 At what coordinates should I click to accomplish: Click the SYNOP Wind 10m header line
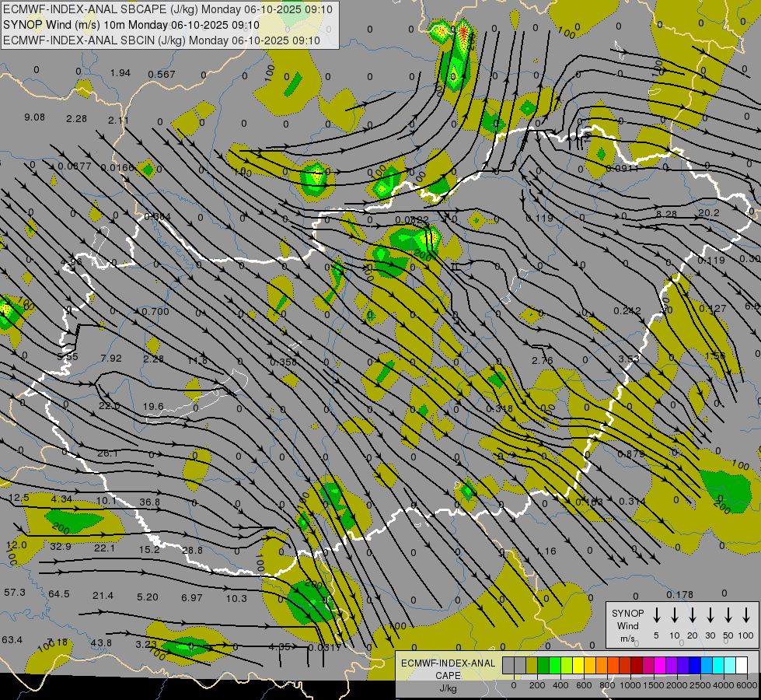pos(131,25)
